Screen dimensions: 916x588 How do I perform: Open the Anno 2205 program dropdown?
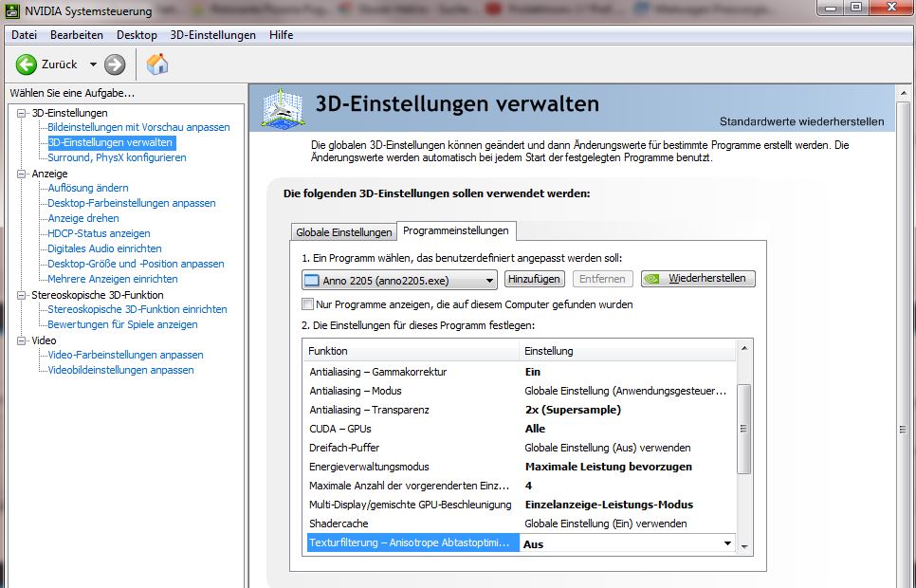pyautogui.click(x=399, y=280)
